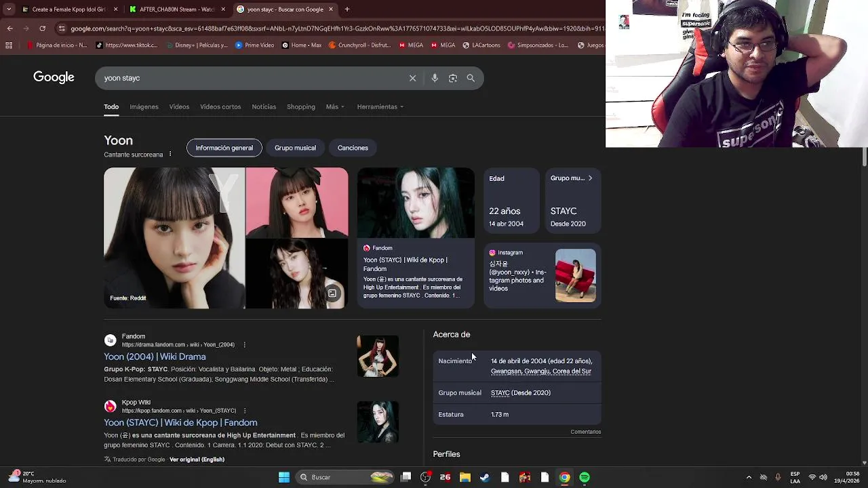The height and width of the screenshot is (488, 868).
Task: Show hidden system tray icons
Action: point(749,477)
